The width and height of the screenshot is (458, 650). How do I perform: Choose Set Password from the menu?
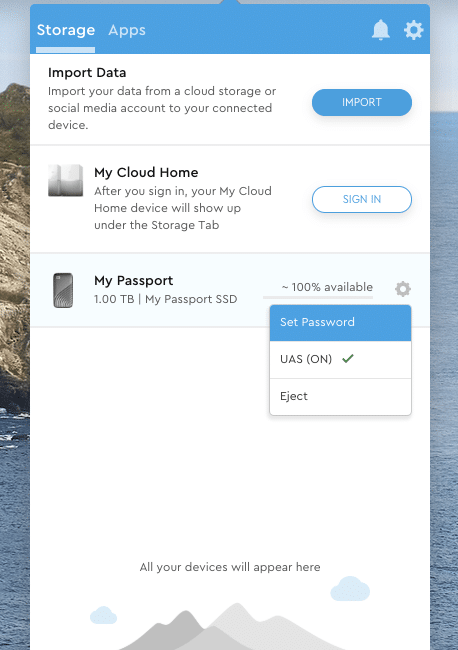pyautogui.click(x=340, y=323)
